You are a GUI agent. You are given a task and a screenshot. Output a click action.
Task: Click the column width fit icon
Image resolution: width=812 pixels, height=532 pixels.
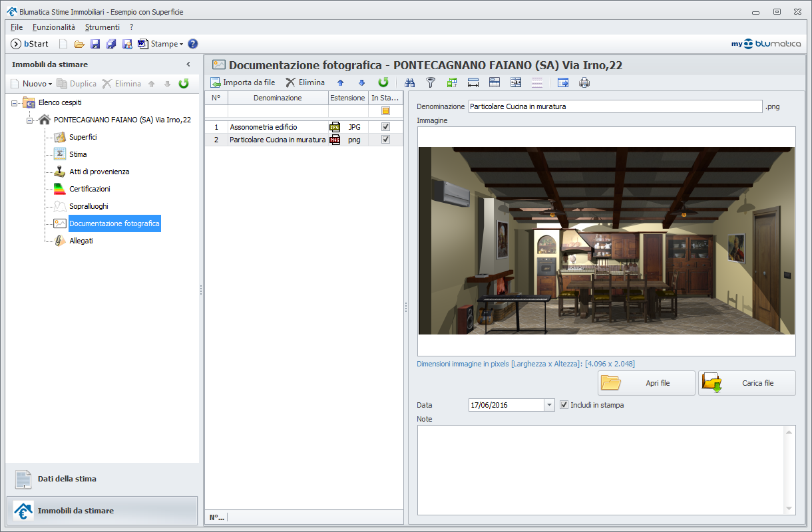click(473, 83)
